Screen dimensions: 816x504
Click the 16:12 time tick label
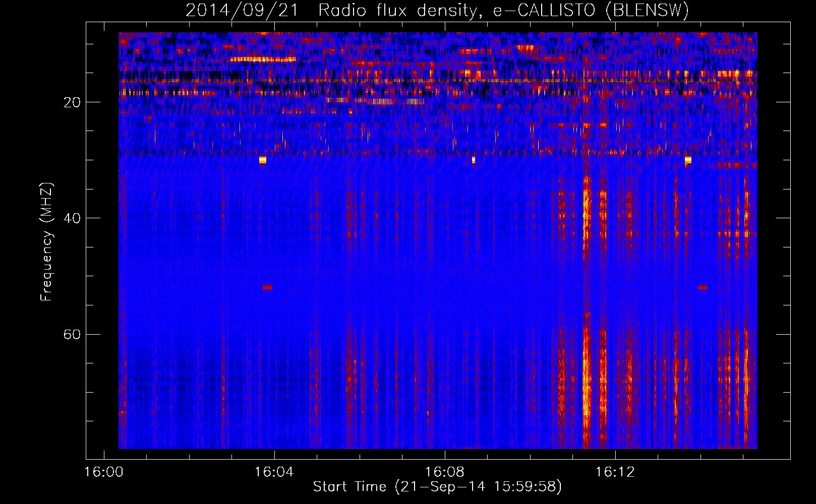click(615, 472)
